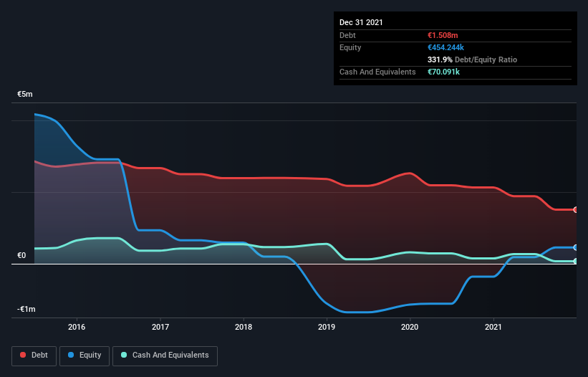Click the 2019 x-axis label
This screenshot has height=377, width=588.
[327, 327]
